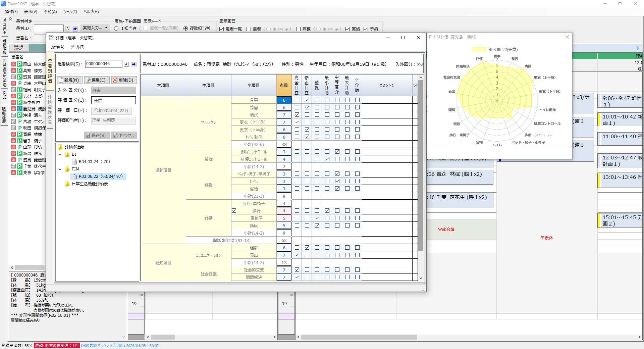644x349 pixels.
Task: Toggle the 予約 display checkbox
Action: click(366, 29)
